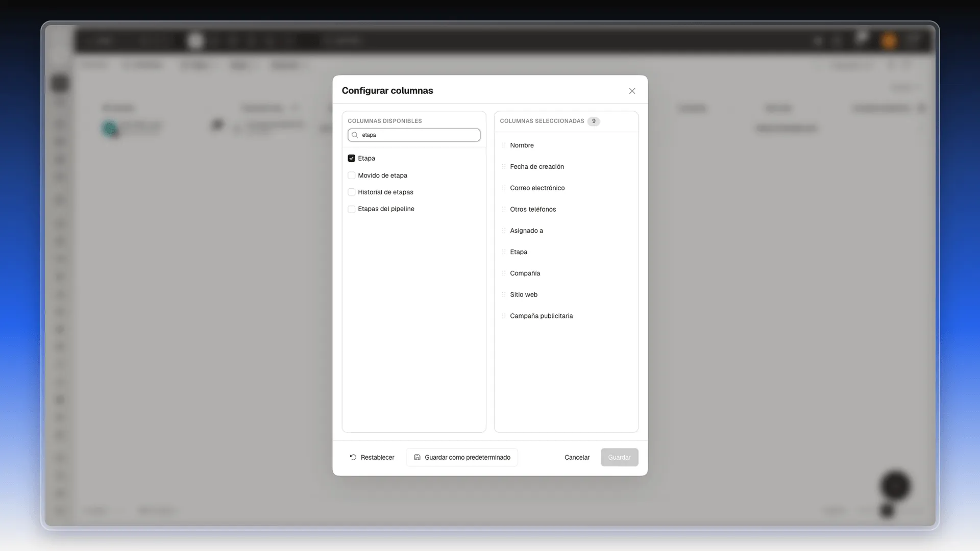The height and width of the screenshot is (551, 980).
Task: Close the Configurar columnas dialog
Action: click(x=632, y=91)
